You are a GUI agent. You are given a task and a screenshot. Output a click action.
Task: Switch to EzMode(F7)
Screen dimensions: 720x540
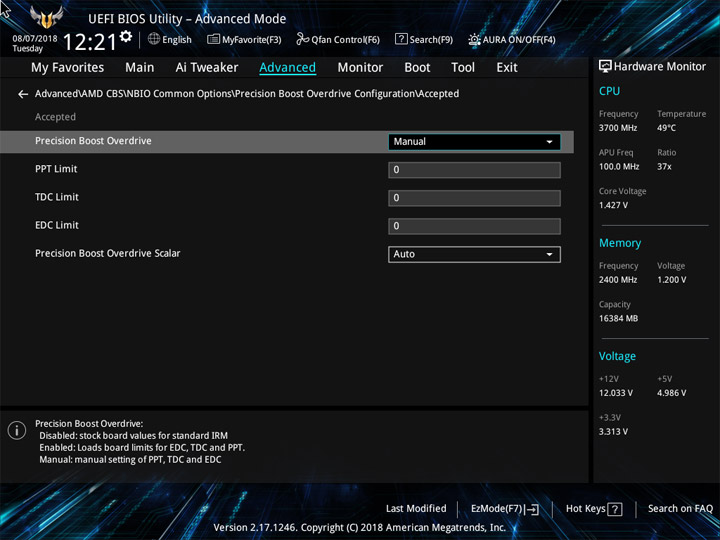505,509
